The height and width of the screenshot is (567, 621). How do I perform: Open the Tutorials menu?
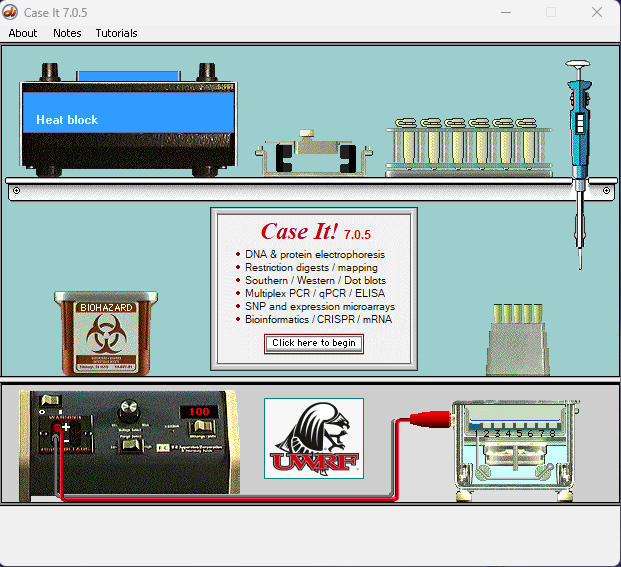(116, 33)
